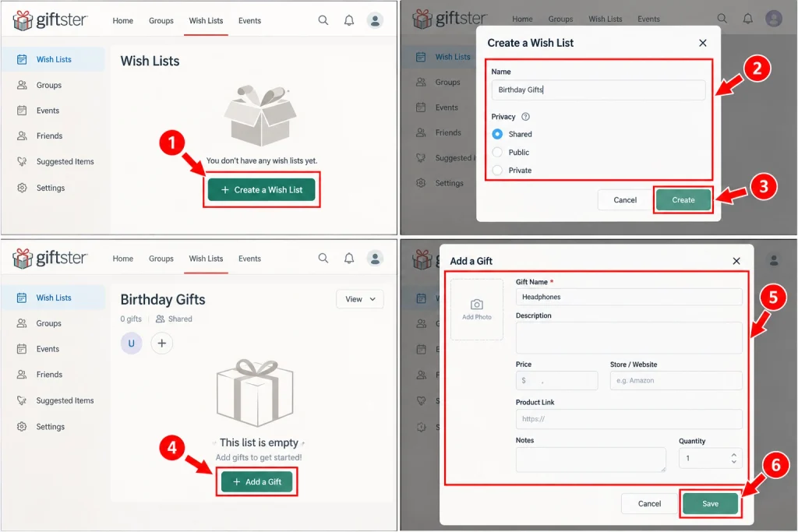This screenshot has width=798, height=532.
Task: Click the Price input field
Action: click(556, 380)
